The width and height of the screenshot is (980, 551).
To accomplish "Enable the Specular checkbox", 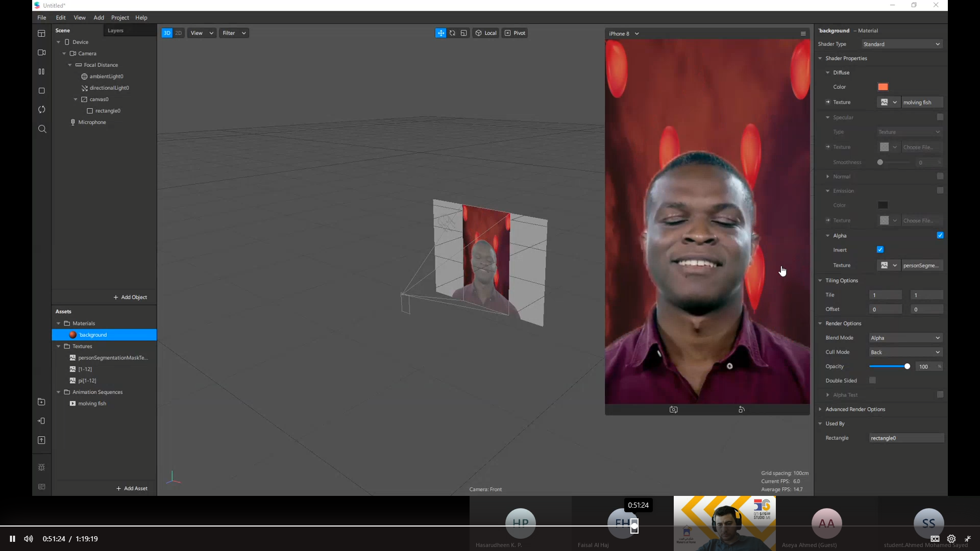I will (x=940, y=117).
